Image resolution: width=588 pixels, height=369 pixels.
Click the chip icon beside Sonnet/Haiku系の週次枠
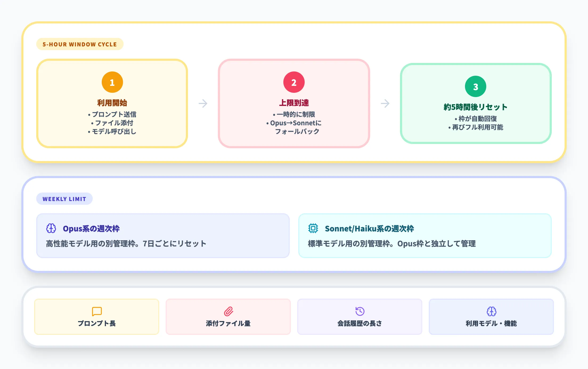tap(313, 228)
